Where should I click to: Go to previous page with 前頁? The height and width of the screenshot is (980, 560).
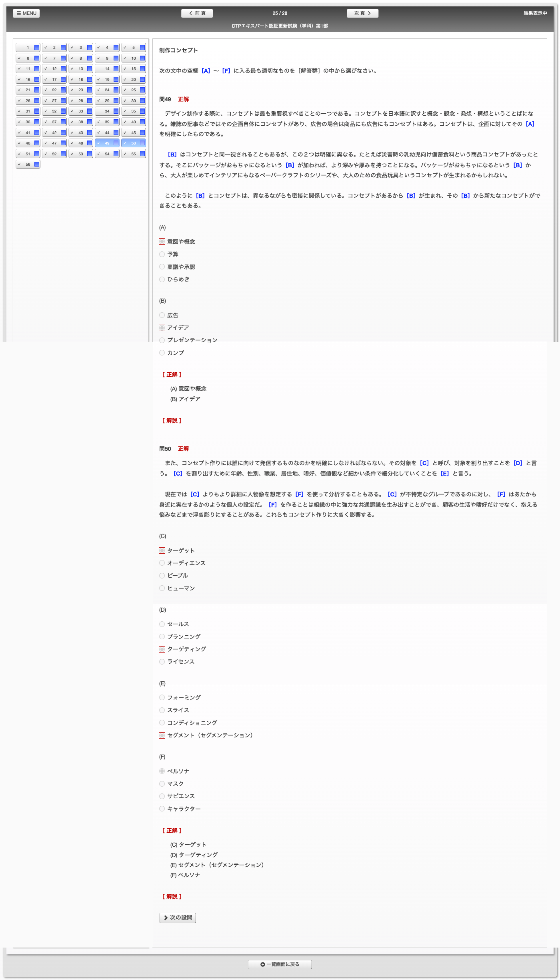pyautogui.click(x=197, y=13)
